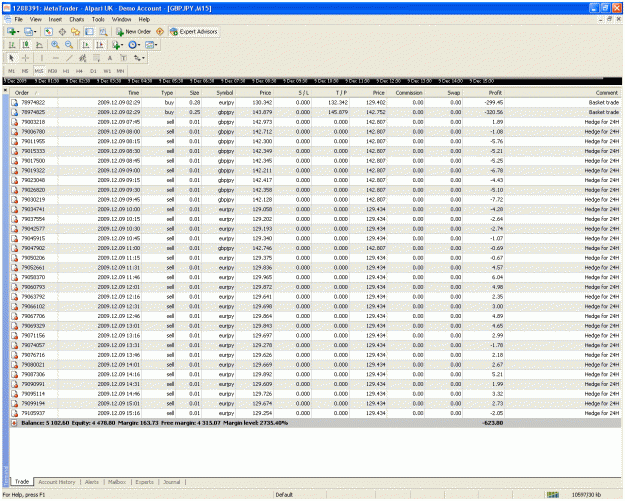Zoom out on the chart
The image size is (625, 501).
[x=69, y=45]
